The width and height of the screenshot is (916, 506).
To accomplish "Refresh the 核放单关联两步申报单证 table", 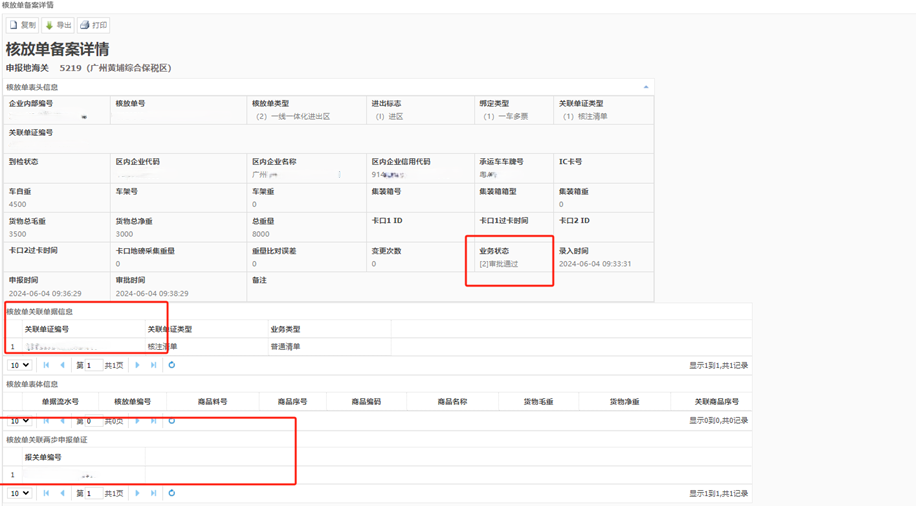I will [x=172, y=493].
